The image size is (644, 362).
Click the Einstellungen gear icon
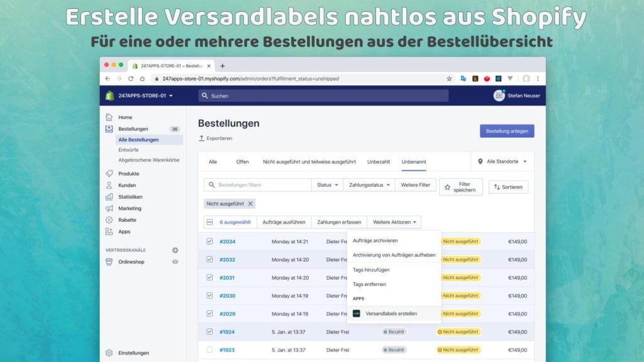[109, 353]
